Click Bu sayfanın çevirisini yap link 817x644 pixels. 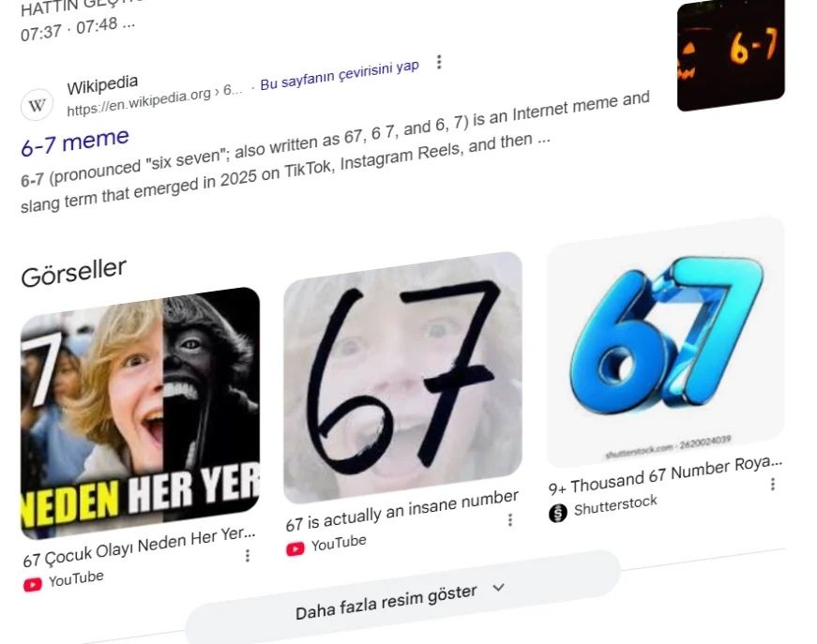[340, 76]
